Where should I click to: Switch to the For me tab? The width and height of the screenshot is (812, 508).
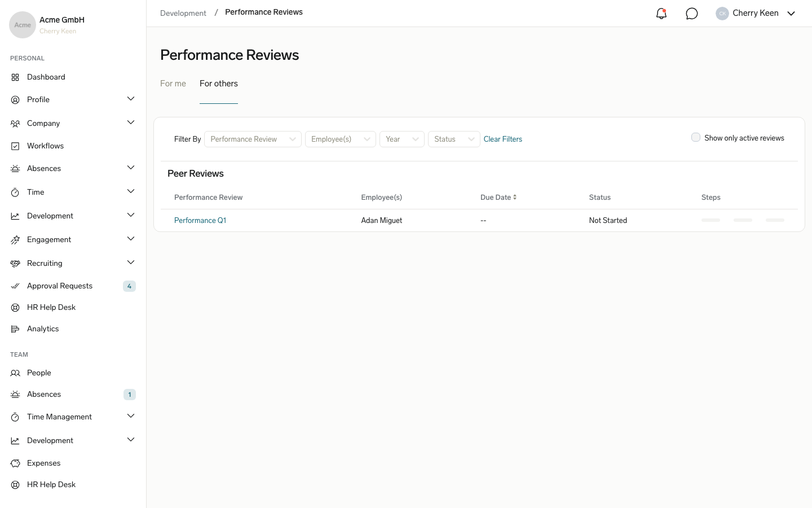tap(173, 84)
